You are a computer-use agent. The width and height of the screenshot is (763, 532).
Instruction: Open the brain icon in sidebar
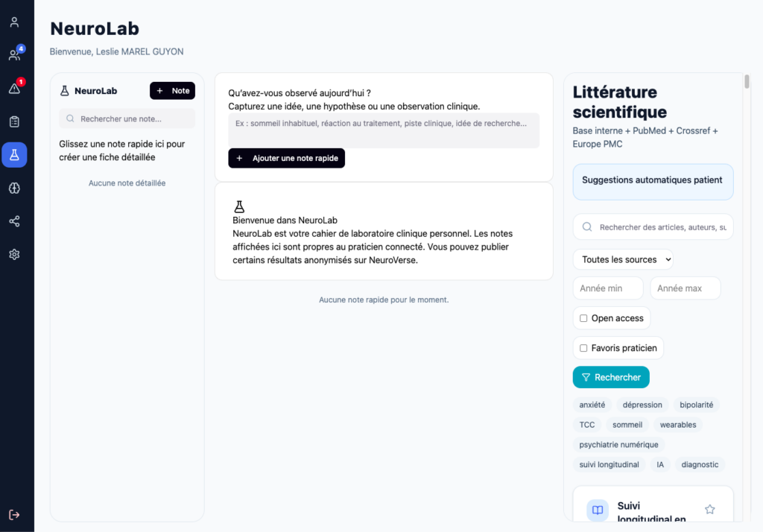pyautogui.click(x=14, y=188)
